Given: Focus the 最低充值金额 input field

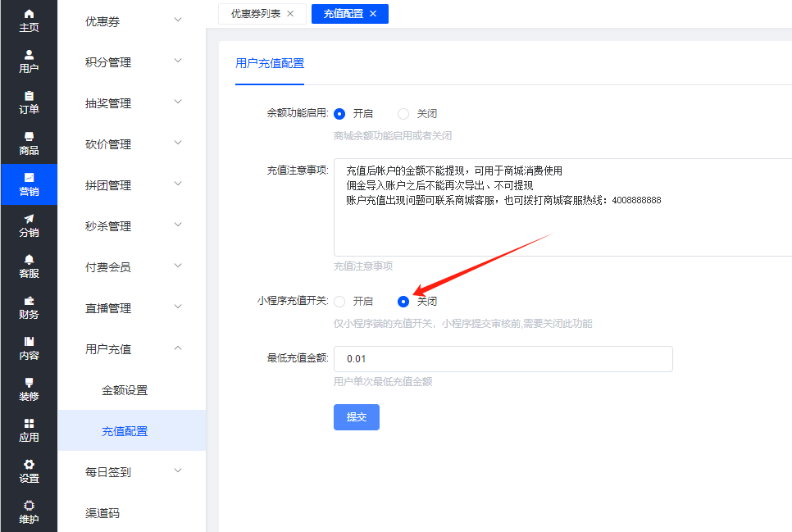Looking at the screenshot, I should 503,359.
